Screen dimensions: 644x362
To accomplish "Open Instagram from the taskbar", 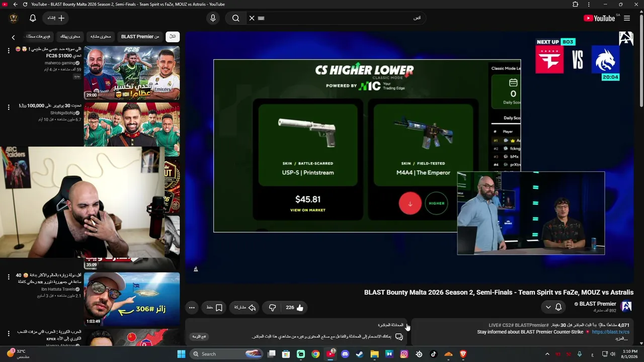I will pyautogui.click(x=404, y=354).
